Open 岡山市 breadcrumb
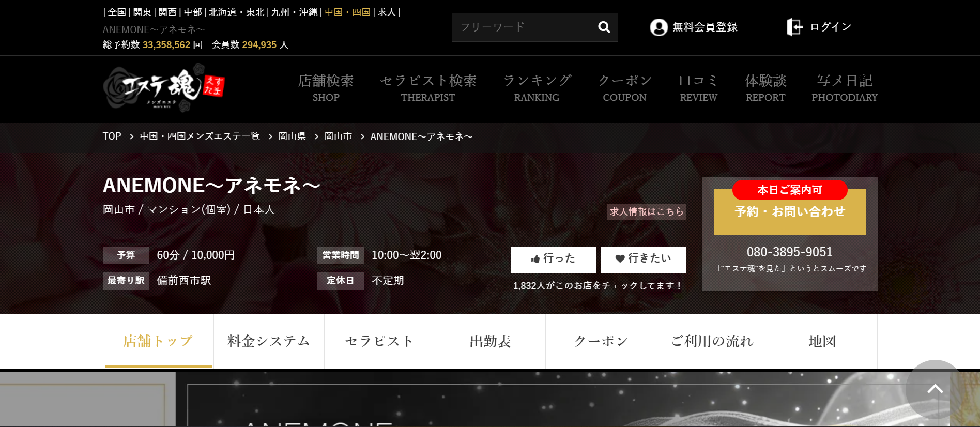Screen dimensions: 980x427 [x=338, y=136]
